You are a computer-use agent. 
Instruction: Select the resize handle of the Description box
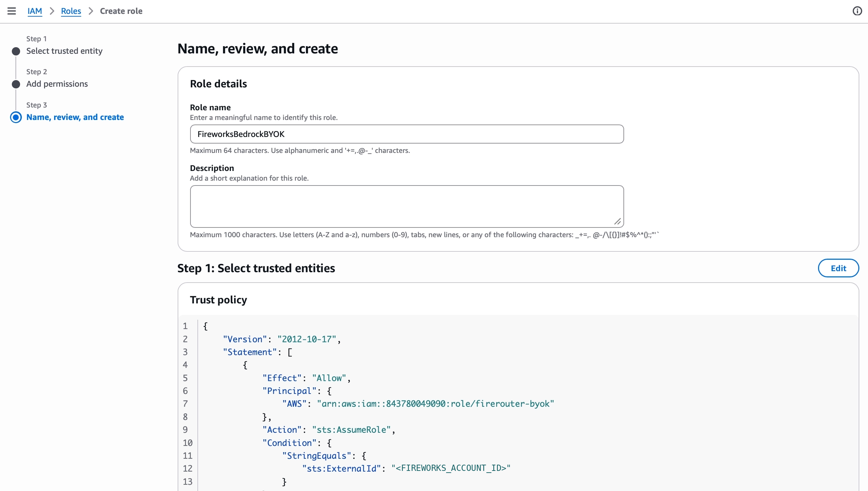[x=618, y=222]
